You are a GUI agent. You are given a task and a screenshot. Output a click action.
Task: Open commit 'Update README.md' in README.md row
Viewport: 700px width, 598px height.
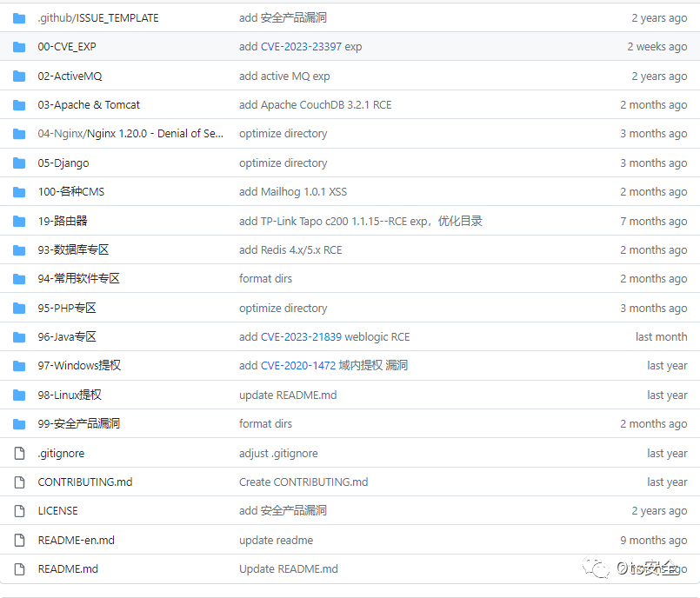click(289, 569)
